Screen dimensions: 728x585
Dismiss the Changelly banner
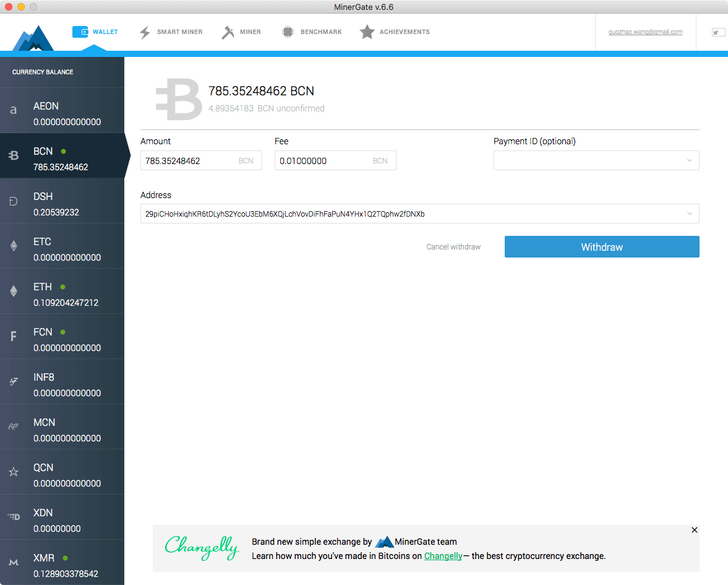694,530
